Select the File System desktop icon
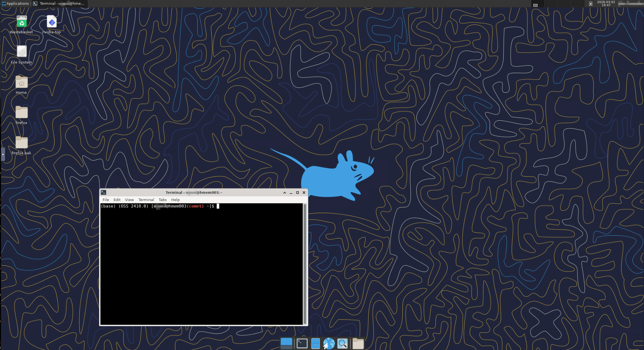Screen dimensions: 644x350 point(21,55)
